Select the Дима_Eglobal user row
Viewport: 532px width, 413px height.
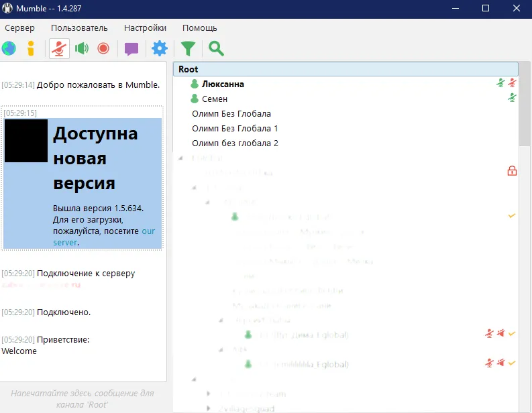coord(345,335)
